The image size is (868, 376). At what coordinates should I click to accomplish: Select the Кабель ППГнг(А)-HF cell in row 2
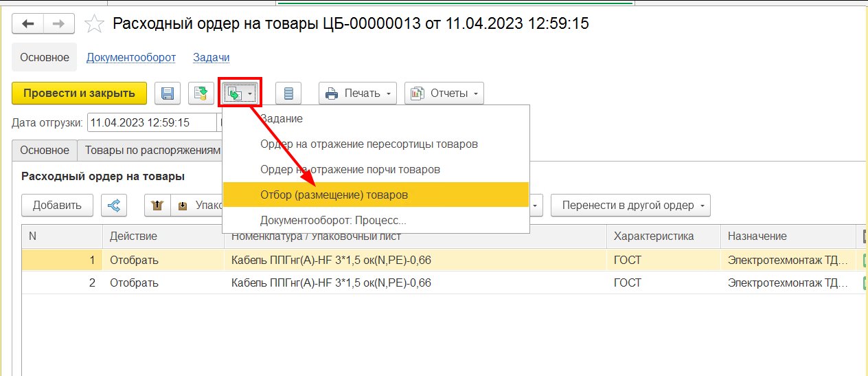[415, 283]
